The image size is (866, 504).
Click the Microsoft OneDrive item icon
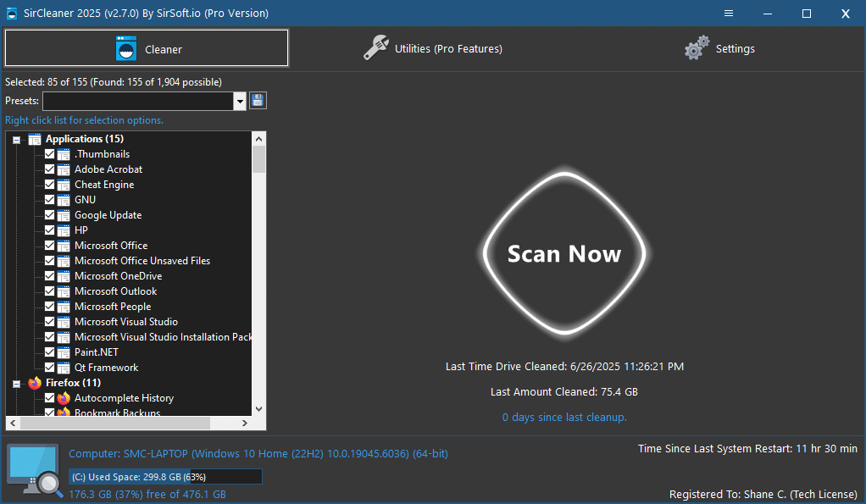pos(64,276)
